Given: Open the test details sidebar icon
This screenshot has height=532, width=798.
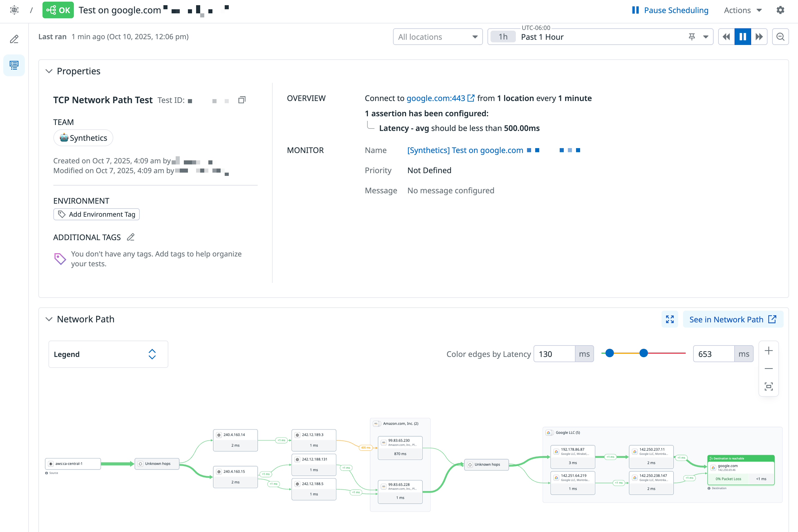Looking at the screenshot, I should (14, 65).
